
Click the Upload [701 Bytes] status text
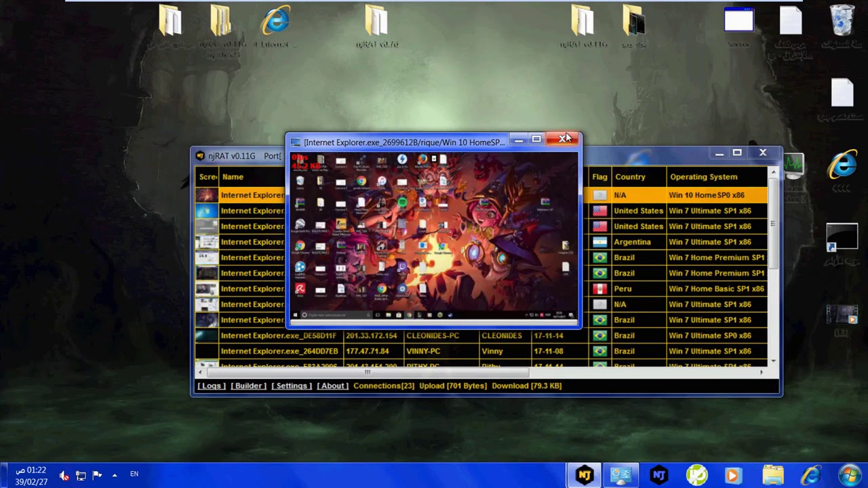click(453, 386)
